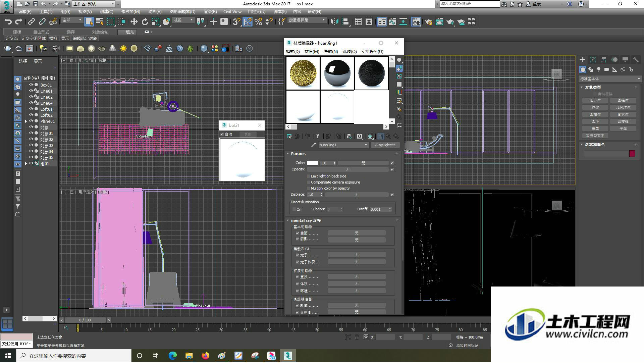The width and height of the screenshot is (644, 363).
Task: Activate the Select Object tool
Action: click(x=89, y=22)
